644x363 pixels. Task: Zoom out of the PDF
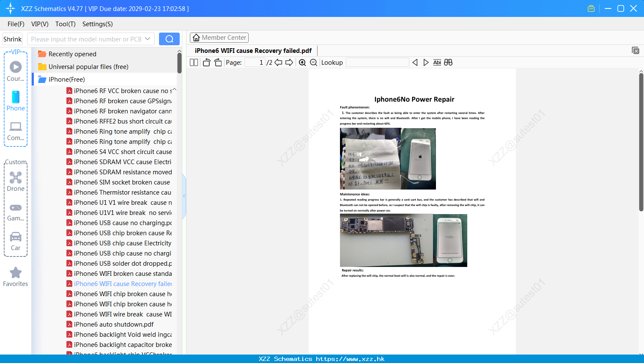313,62
